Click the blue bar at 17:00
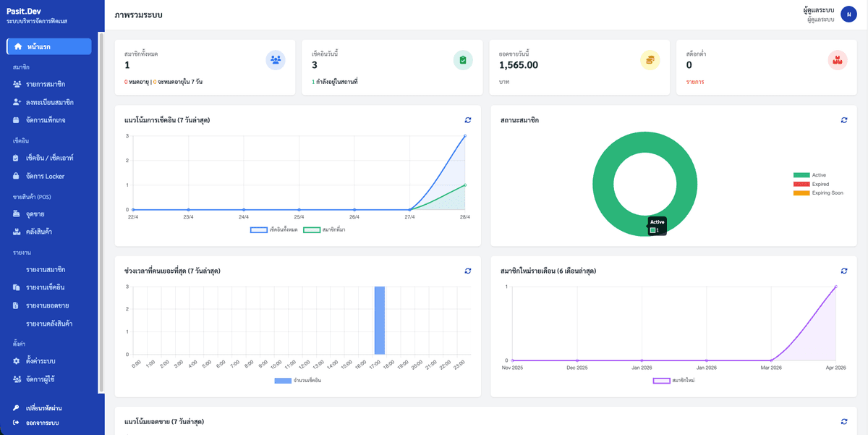The width and height of the screenshot is (868, 435). 380,321
